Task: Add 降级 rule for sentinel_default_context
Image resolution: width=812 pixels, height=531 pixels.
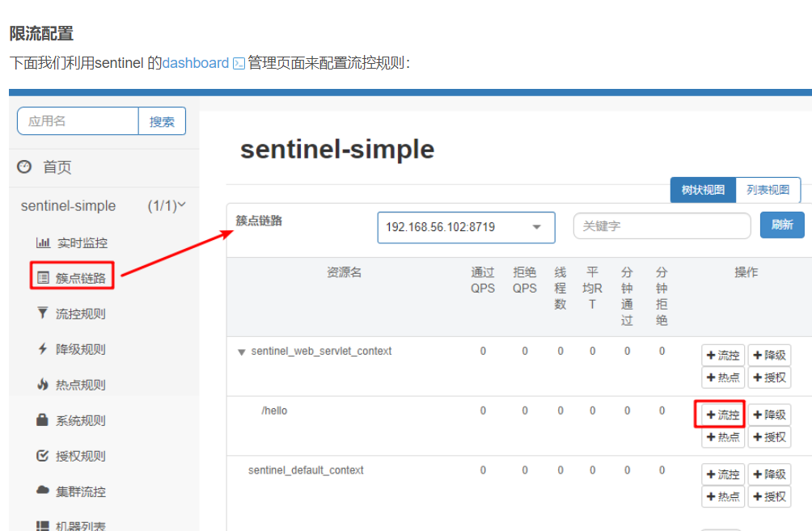Action: tap(769, 474)
